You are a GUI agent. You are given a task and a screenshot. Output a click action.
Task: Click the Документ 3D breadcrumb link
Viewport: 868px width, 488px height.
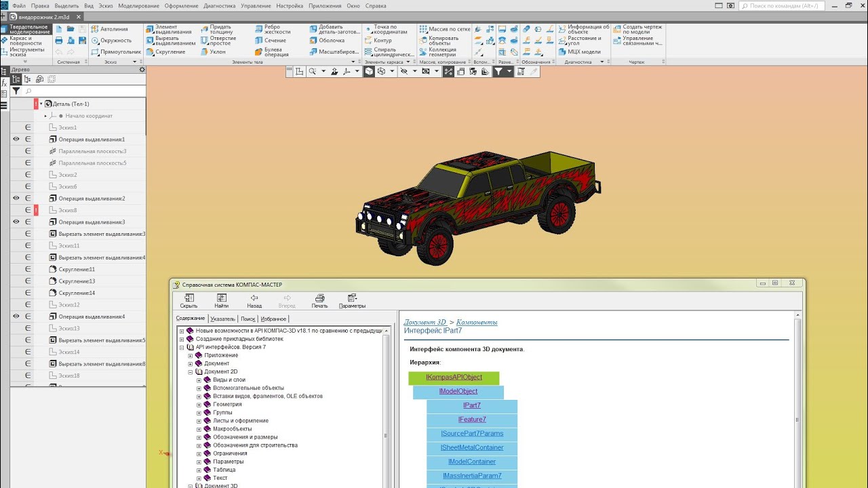(x=425, y=322)
